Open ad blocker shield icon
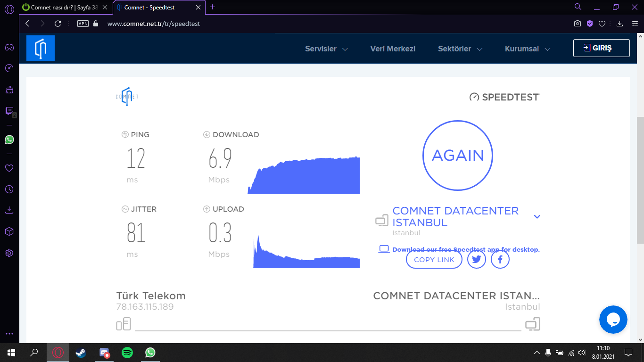 [590, 24]
